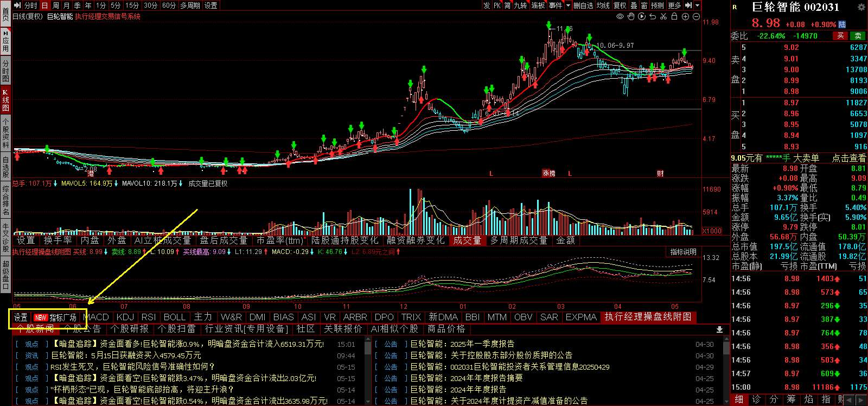This screenshot has height=406, width=868.
Task: Toggle 复权 price adjustment in toolbar
Action: (x=620, y=5)
